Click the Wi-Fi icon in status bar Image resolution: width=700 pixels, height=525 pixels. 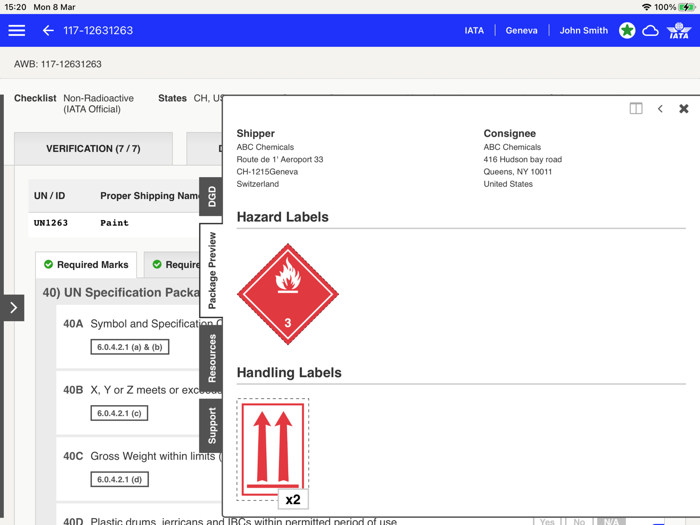click(646, 7)
